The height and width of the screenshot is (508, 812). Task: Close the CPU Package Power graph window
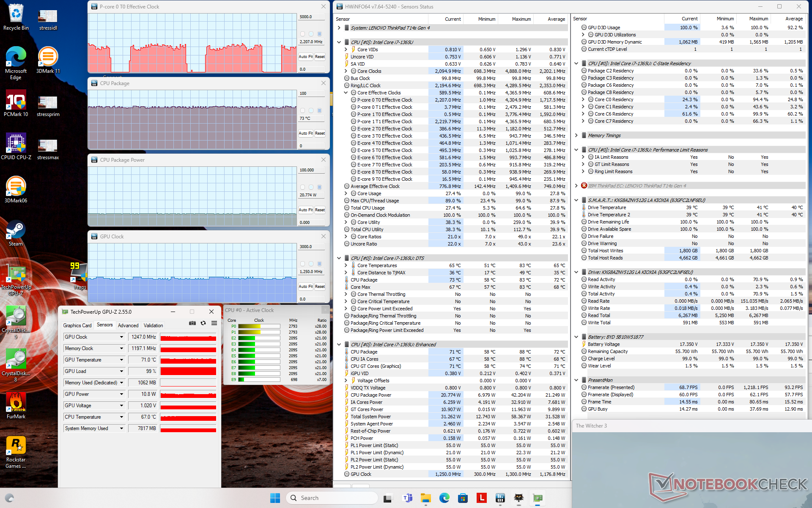(x=323, y=160)
